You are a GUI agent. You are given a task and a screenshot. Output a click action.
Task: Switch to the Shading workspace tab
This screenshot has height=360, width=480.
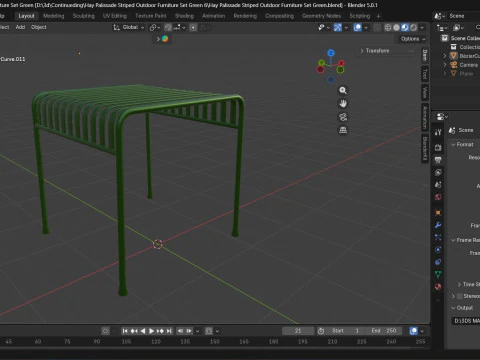point(184,16)
